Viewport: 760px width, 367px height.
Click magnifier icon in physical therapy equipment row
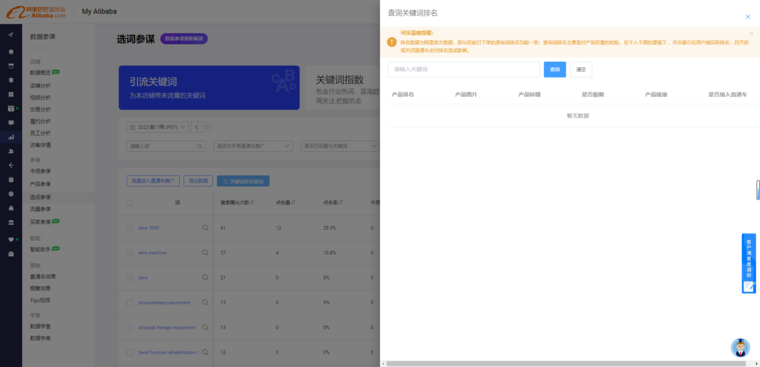(205, 327)
